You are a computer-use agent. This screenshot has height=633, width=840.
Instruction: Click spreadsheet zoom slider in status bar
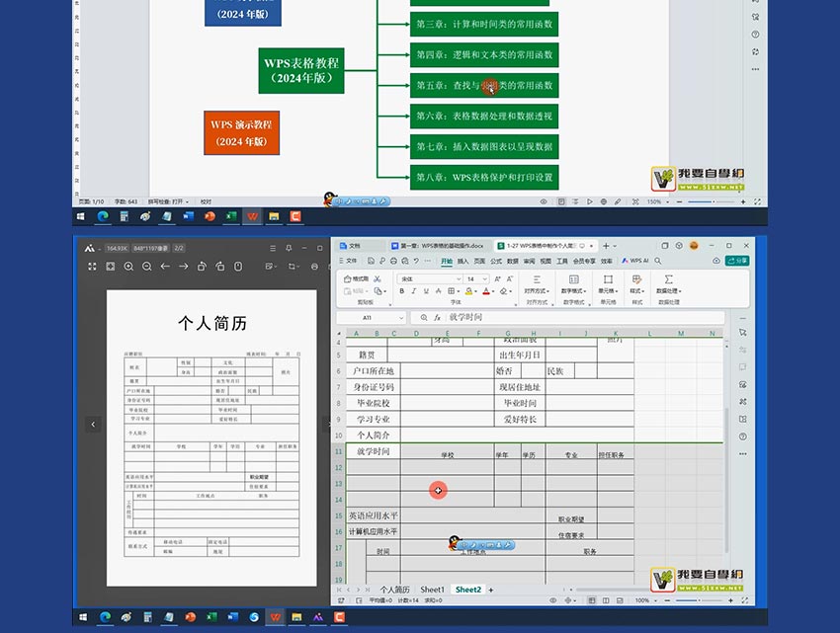699,600
